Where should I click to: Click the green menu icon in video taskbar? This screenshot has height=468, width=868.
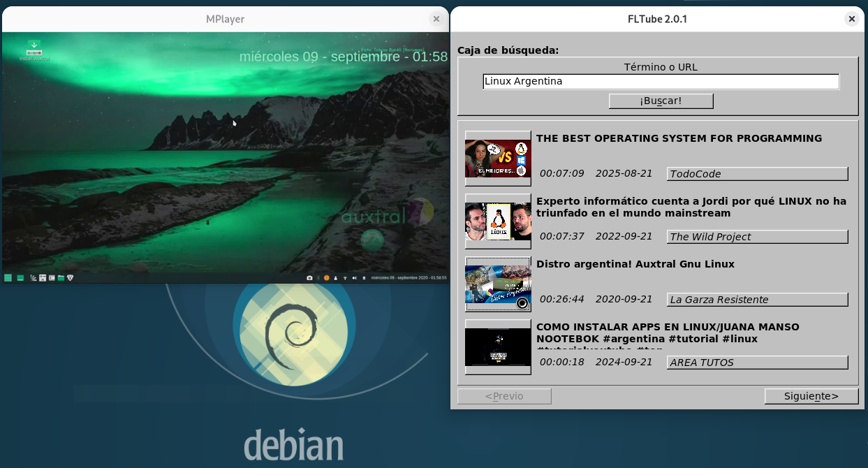pyautogui.click(x=8, y=277)
